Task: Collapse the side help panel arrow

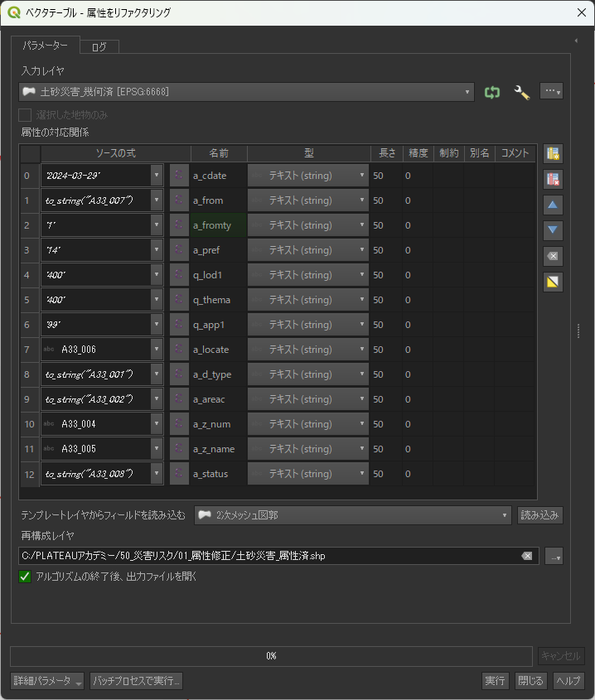Action: coord(576,41)
